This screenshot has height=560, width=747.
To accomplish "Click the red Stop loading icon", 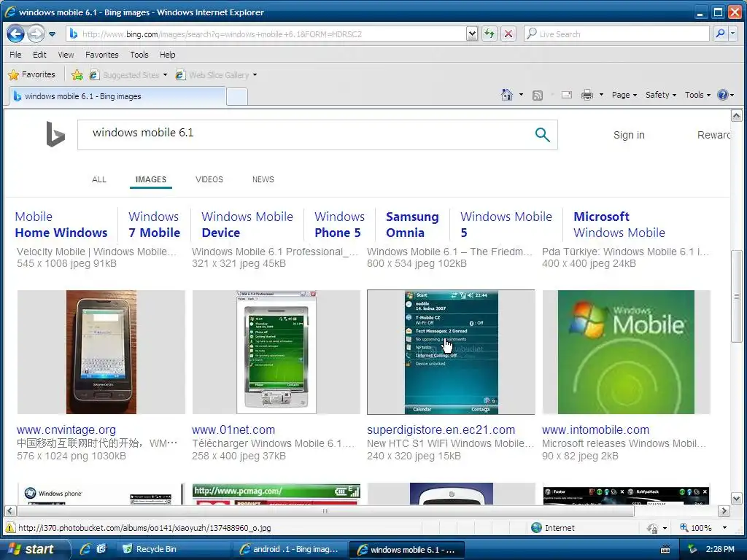I will (508, 34).
